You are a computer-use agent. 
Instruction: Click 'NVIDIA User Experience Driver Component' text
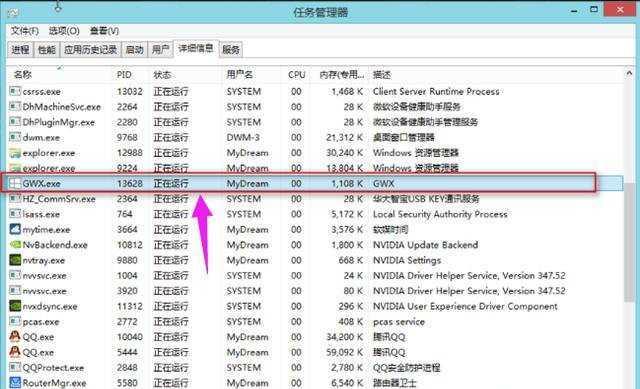[x=465, y=307]
